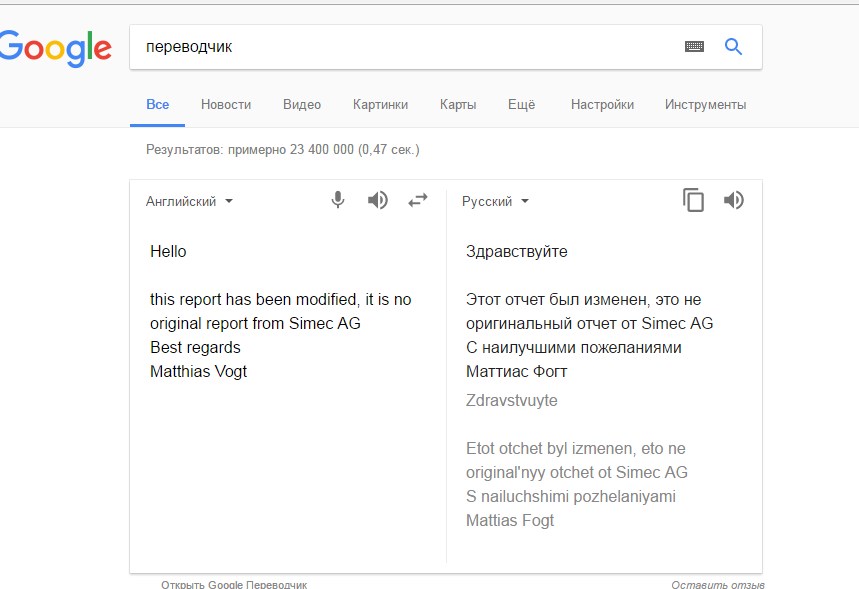Go to the Карты tab
The width and height of the screenshot is (859, 589).
coord(458,104)
